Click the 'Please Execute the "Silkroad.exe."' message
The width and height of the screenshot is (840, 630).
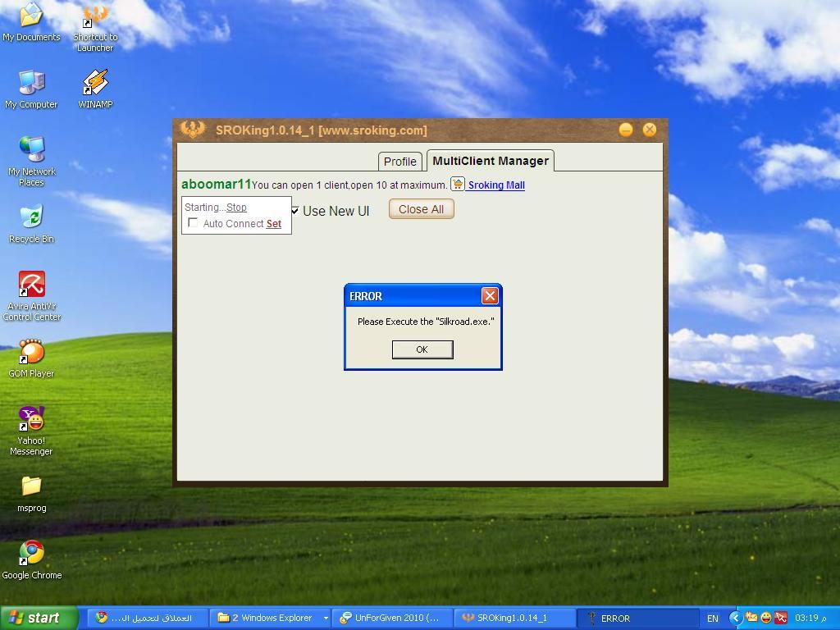tap(426, 322)
